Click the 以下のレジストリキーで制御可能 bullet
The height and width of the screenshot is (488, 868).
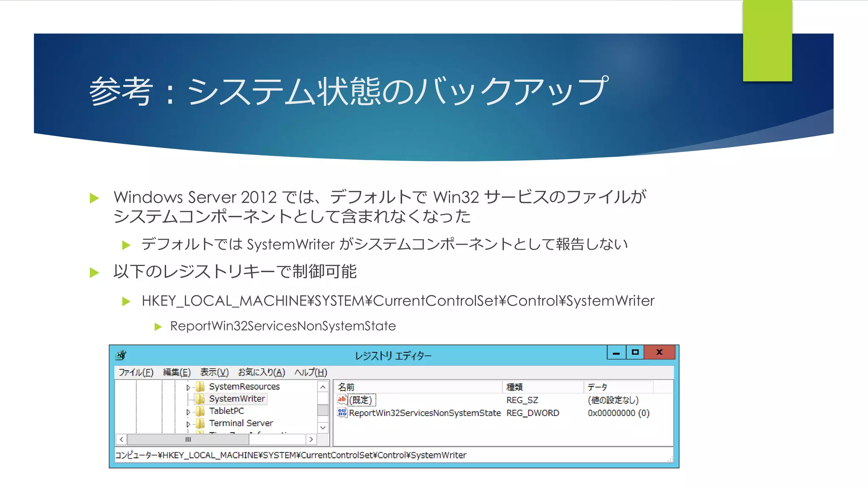(235, 272)
